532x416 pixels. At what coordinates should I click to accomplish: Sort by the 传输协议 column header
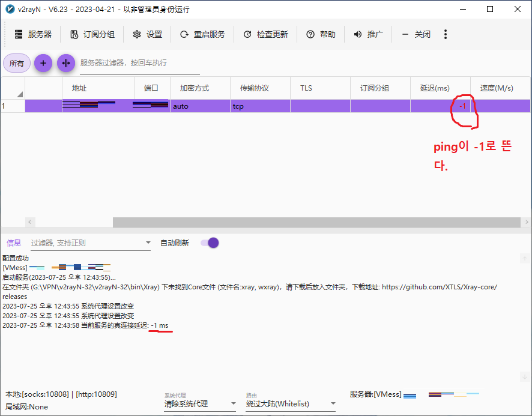260,88
